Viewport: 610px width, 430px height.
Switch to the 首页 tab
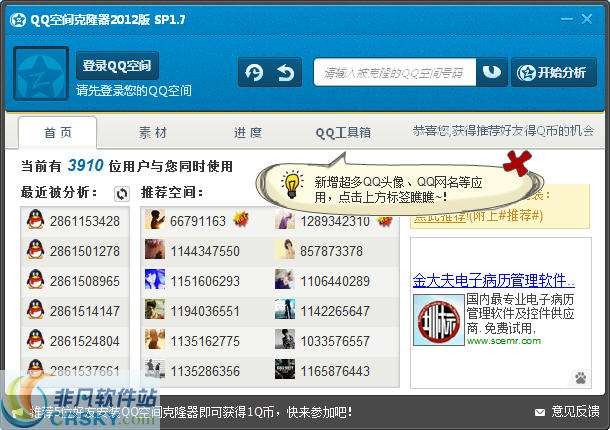[x=58, y=133]
